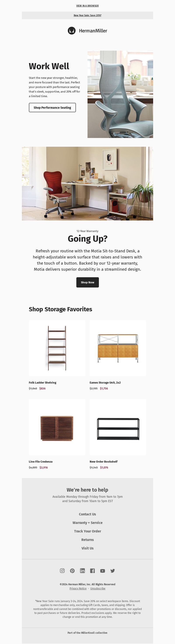
Task: Open the LinkedIn social icon
Action: 82,571
